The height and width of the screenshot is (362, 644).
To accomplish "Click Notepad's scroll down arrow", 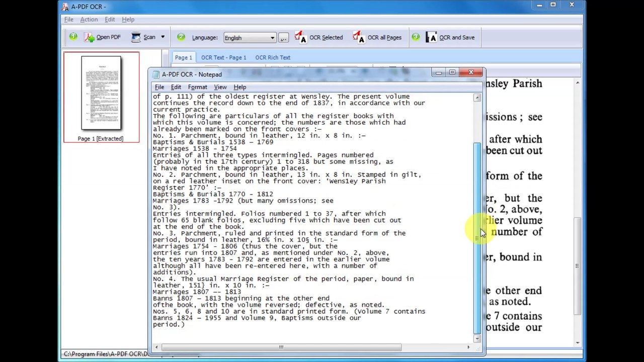I will pyautogui.click(x=477, y=338).
